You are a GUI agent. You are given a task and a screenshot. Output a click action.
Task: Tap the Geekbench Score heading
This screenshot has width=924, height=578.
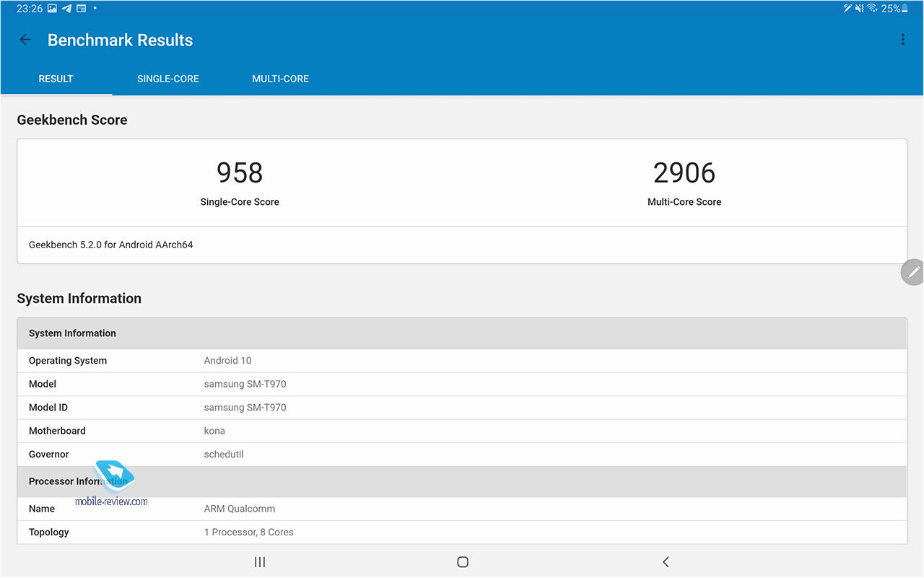coord(72,120)
